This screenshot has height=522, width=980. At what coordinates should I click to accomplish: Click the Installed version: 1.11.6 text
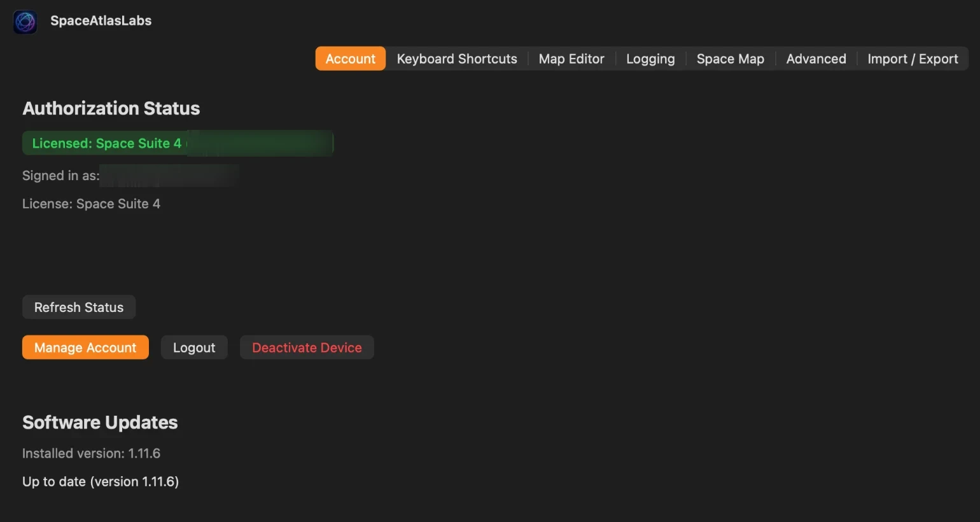91,453
